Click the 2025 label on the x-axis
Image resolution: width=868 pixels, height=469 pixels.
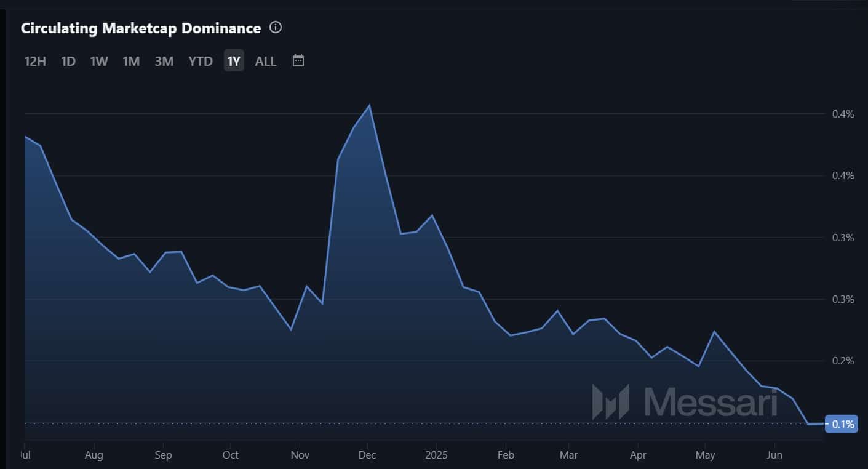coord(436,455)
